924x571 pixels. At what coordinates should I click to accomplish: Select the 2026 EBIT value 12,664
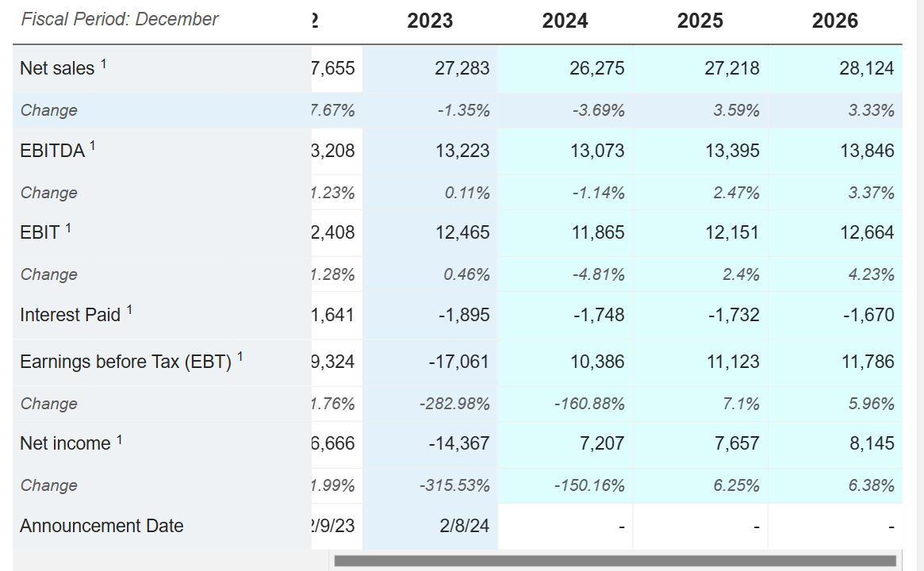point(867,232)
